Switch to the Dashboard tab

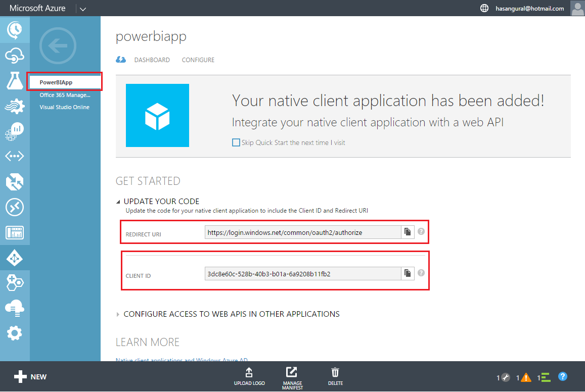(152, 60)
